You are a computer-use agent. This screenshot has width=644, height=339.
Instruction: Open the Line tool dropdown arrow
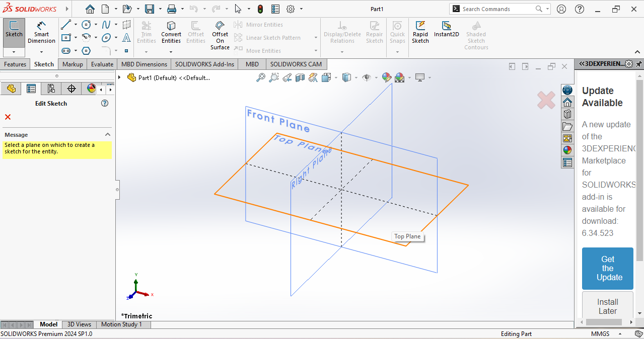(x=76, y=25)
